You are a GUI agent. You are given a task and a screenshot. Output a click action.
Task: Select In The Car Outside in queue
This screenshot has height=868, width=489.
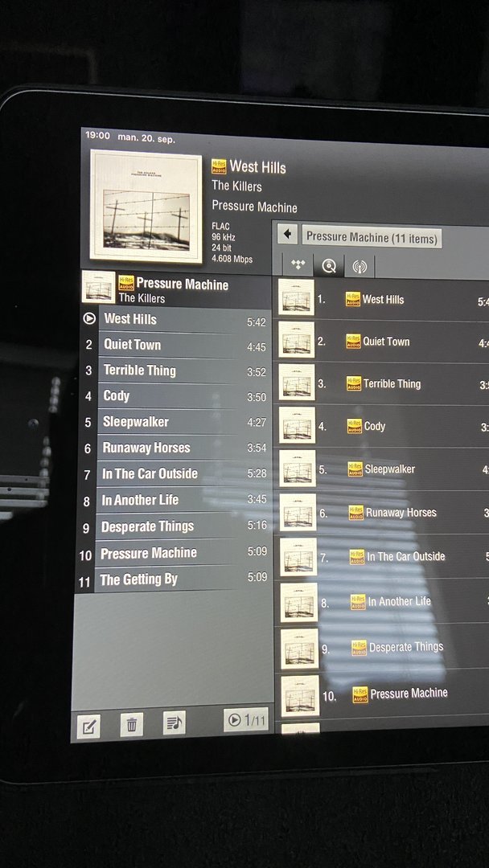pyautogui.click(x=183, y=474)
